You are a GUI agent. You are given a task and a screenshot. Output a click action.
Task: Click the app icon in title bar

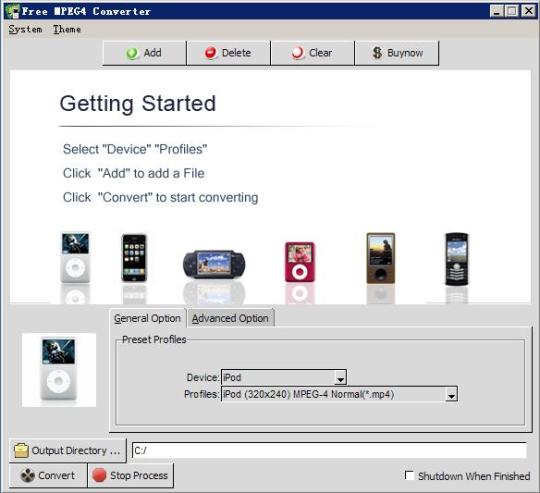tap(12, 11)
